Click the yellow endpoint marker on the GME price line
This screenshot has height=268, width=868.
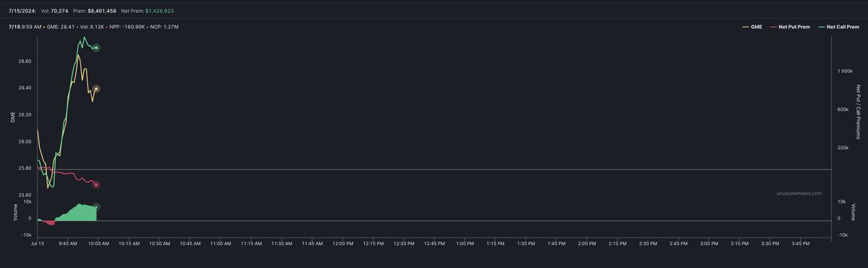click(x=96, y=89)
